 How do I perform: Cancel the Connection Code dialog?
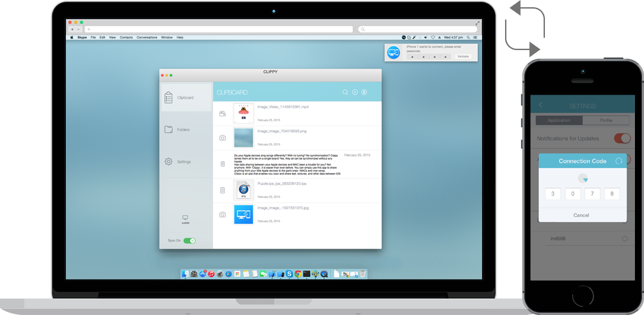pyautogui.click(x=581, y=215)
